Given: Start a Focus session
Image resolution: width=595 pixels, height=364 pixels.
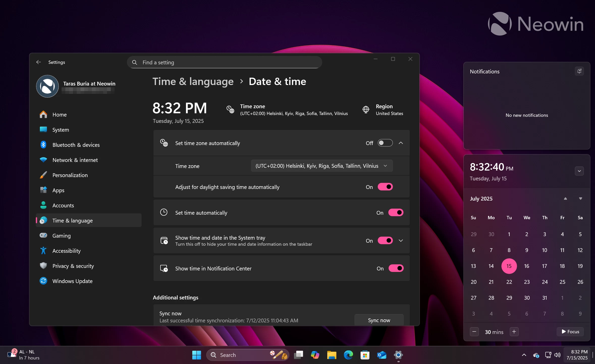Looking at the screenshot, I should click(x=570, y=331).
